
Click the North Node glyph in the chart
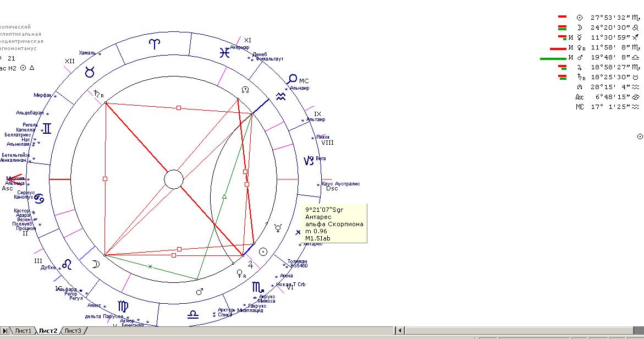click(x=245, y=90)
